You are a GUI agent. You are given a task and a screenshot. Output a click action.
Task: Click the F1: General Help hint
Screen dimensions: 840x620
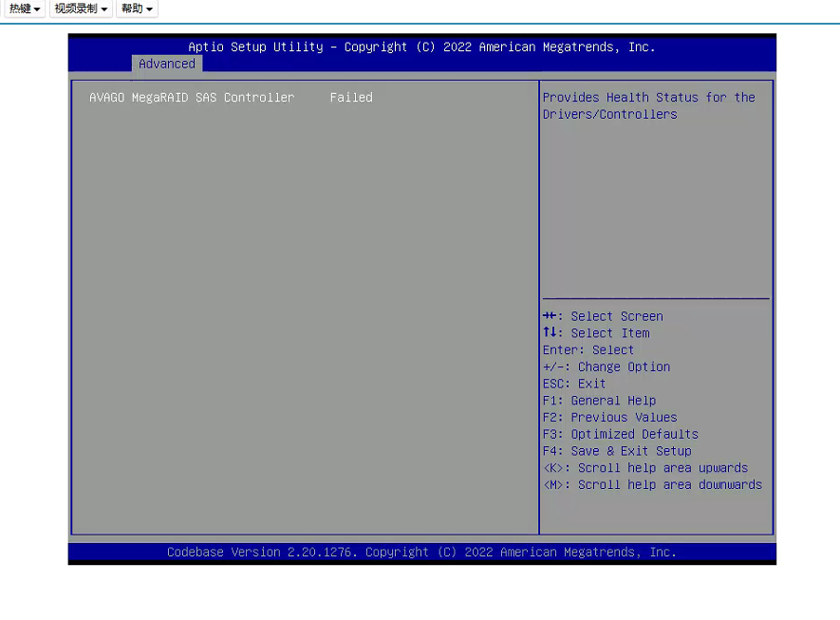pos(600,401)
